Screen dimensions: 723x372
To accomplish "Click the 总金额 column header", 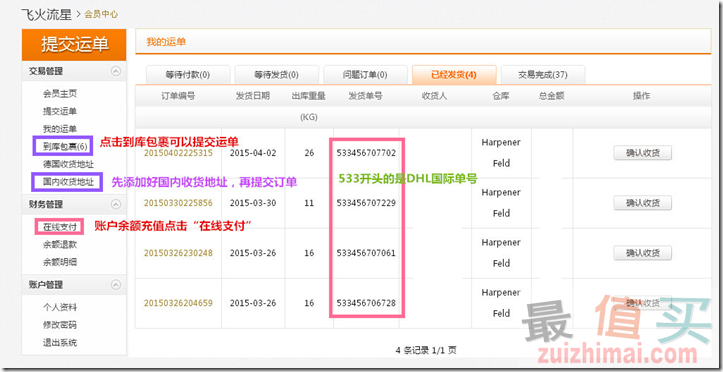I will (x=551, y=96).
